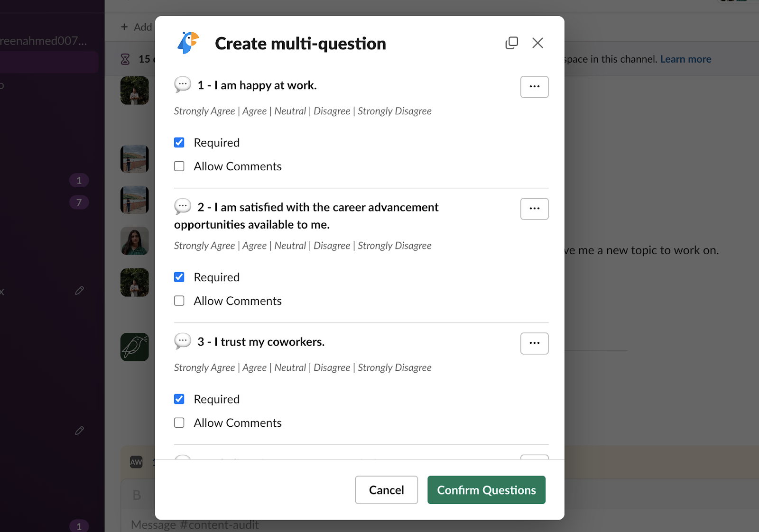Enable Allow Comments for question 2

[179, 301]
